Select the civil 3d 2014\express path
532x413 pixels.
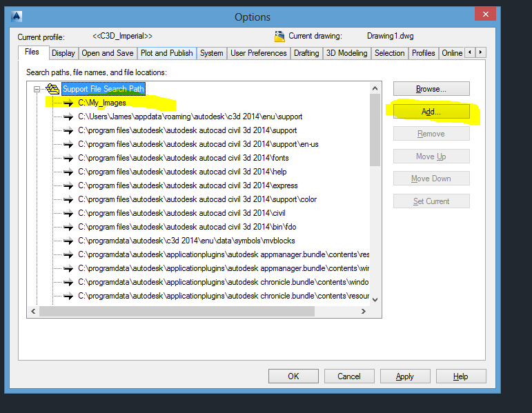pos(188,186)
